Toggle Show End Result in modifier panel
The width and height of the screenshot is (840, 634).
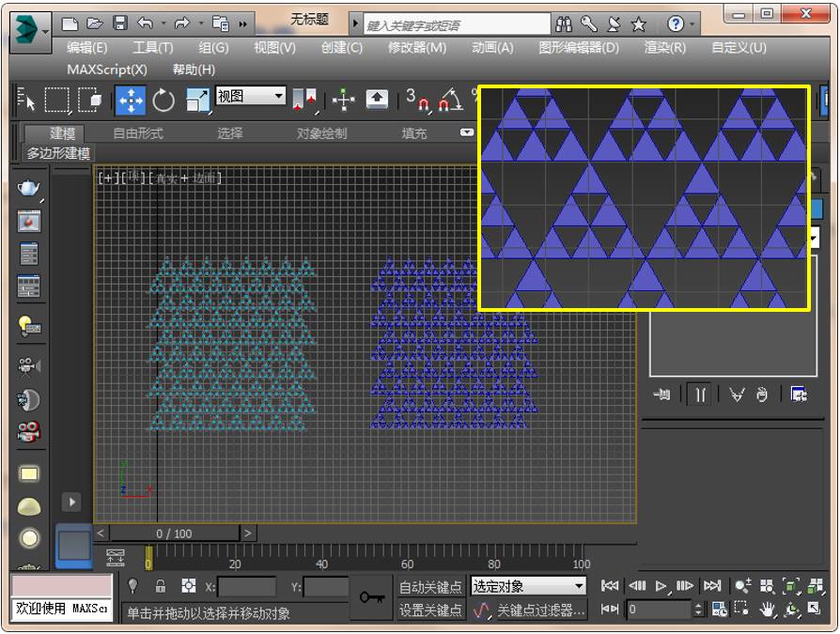click(700, 395)
